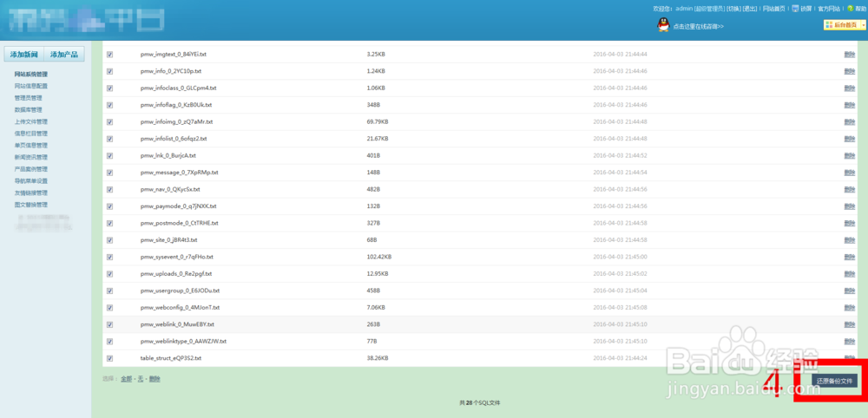Screen dimensions: 868x418
Task: Click 全部 to select all files
Action: coord(127,379)
